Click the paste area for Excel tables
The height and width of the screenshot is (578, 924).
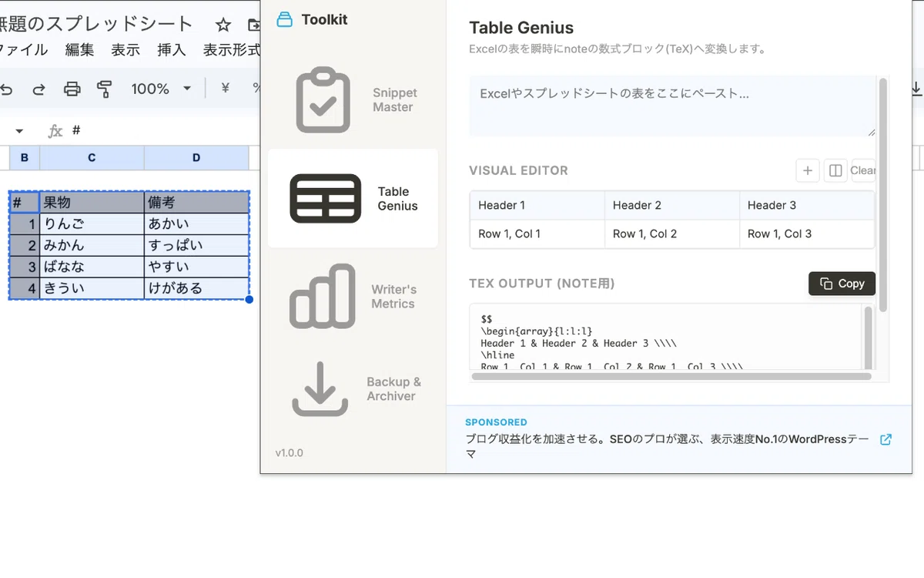coord(672,106)
